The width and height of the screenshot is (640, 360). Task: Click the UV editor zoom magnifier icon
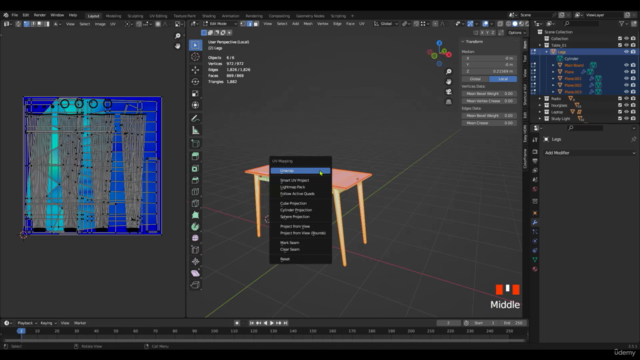tap(178, 36)
